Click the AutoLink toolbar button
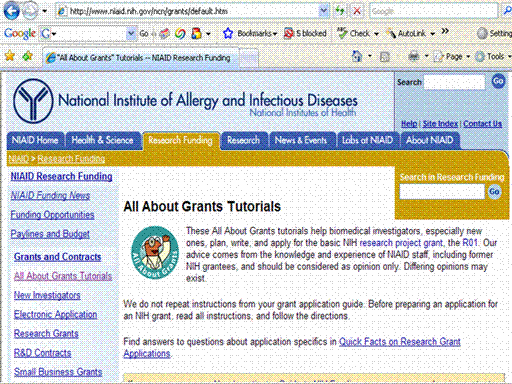 click(x=406, y=33)
